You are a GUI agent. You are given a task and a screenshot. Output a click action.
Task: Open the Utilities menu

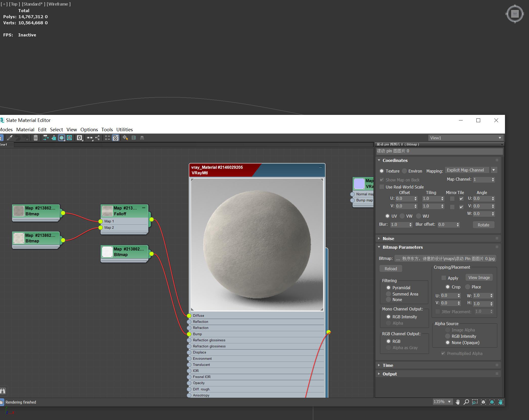point(124,130)
